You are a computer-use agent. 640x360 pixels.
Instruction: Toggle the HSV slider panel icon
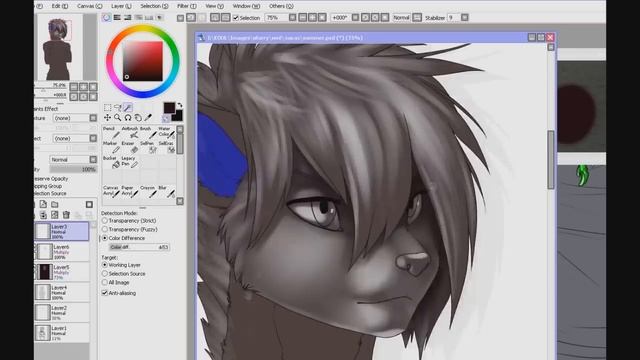tap(128, 18)
